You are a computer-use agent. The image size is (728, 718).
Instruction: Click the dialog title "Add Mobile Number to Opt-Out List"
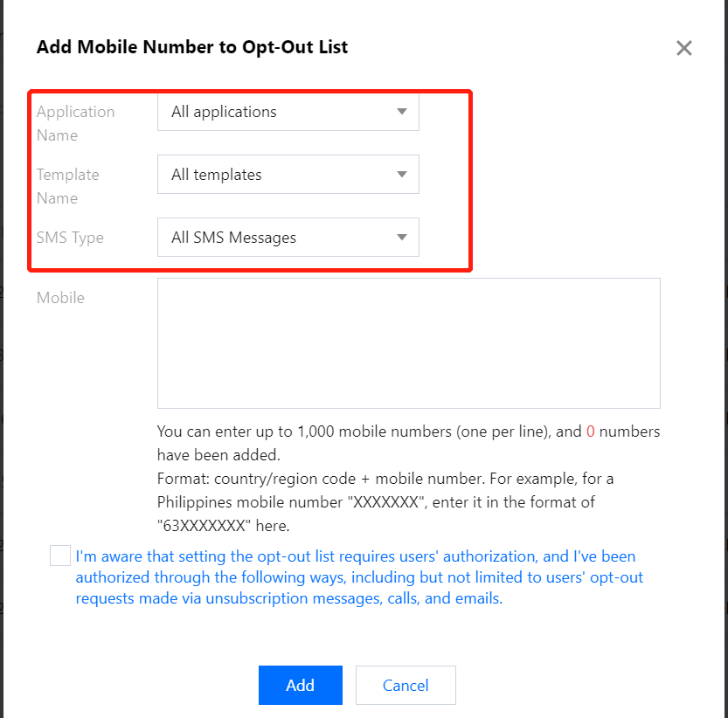click(x=192, y=47)
